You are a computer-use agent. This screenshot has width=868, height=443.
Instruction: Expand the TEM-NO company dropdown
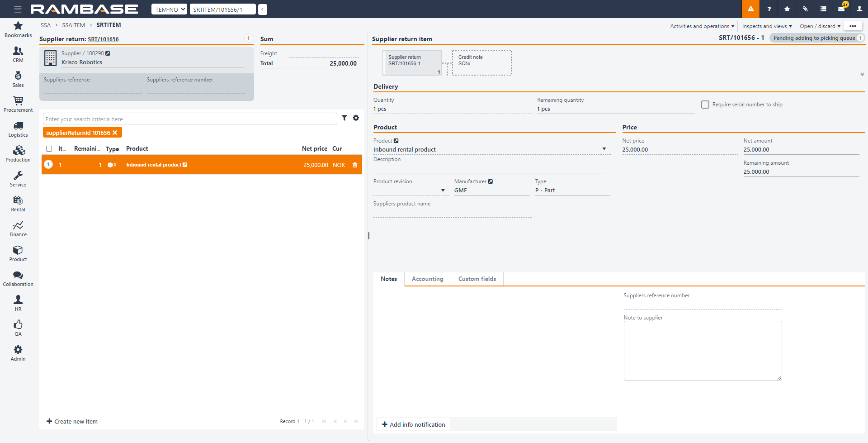pyautogui.click(x=169, y=10)
